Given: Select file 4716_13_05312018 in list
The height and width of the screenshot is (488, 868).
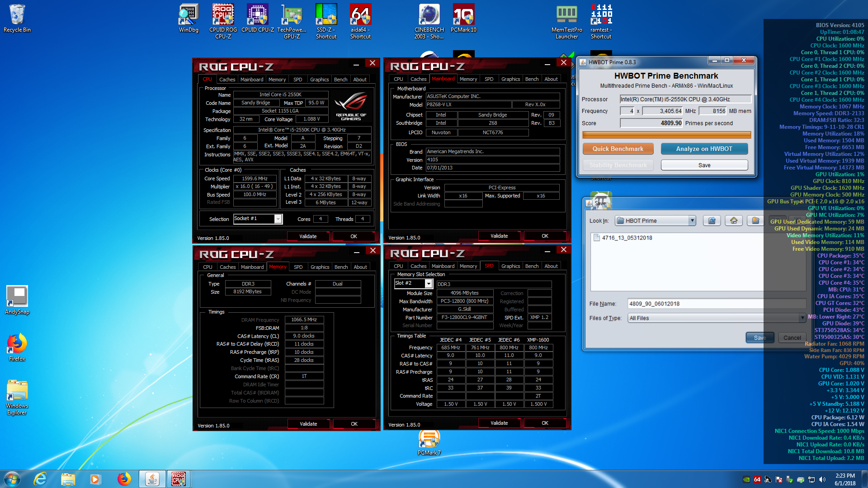Looking at the screenshot, I should click(623, 238).
